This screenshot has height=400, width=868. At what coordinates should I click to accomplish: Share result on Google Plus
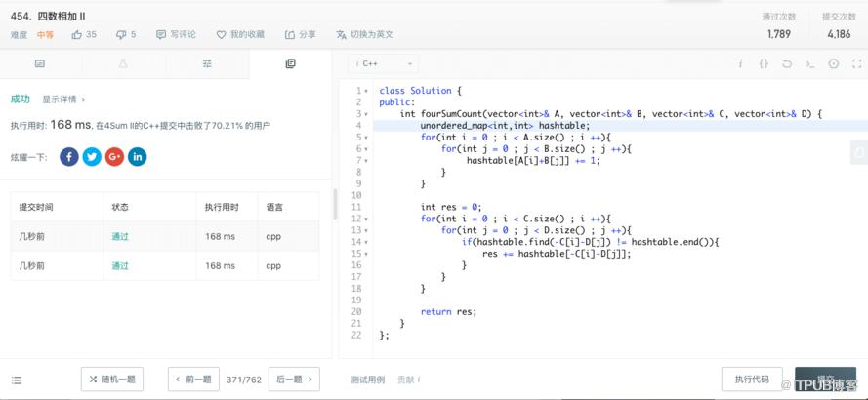point(114,157)
